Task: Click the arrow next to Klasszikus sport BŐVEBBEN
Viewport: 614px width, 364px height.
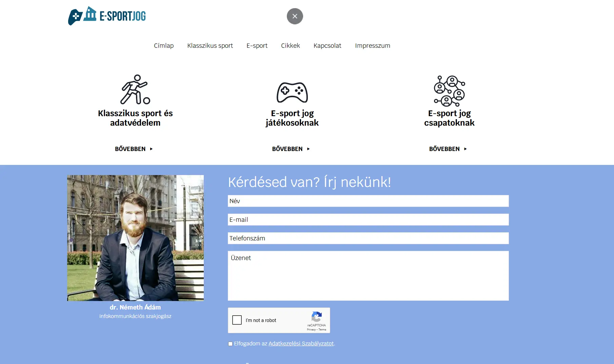Action: [x=152, y=149]
